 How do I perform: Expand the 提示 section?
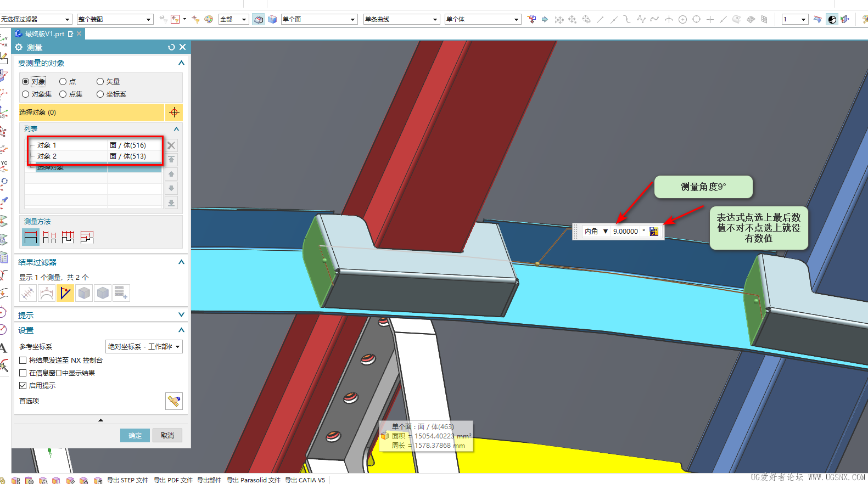pos(181,315)
